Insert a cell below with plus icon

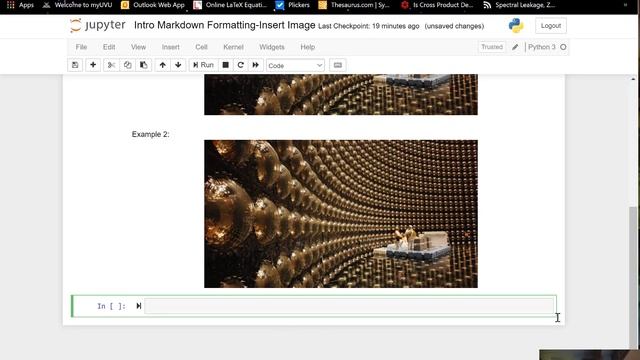93,65
